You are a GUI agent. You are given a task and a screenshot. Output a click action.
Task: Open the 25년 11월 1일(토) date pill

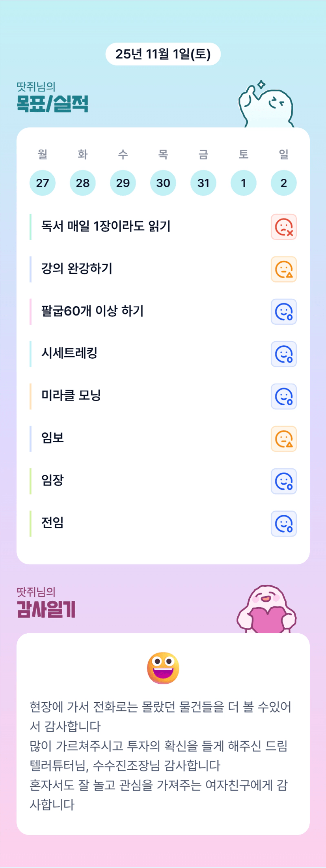point(163,54)
